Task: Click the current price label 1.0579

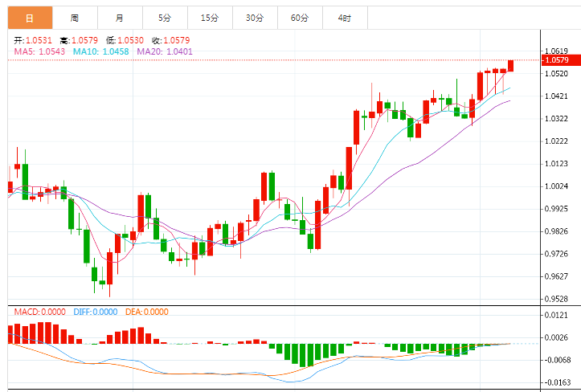Action: coord(561,60)
